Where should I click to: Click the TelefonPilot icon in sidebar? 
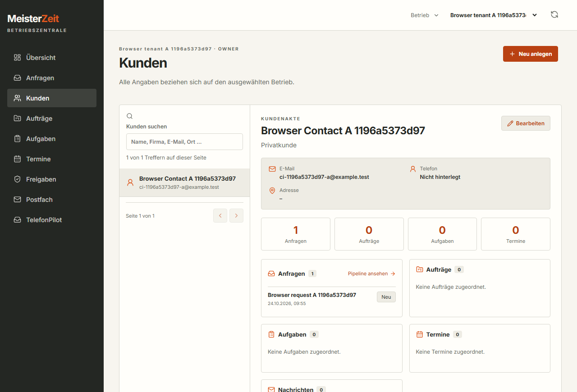click(x=18, y=220)
